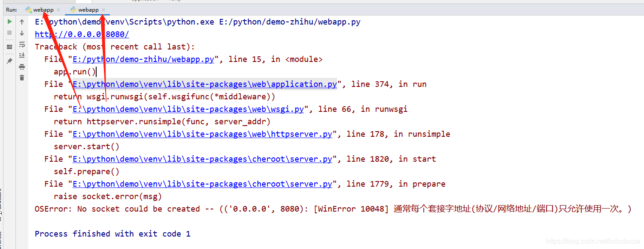Open the http://0.0.0.0:8080/ link
Viewport: 644px width, 249px height.
(x=82, y=34)
